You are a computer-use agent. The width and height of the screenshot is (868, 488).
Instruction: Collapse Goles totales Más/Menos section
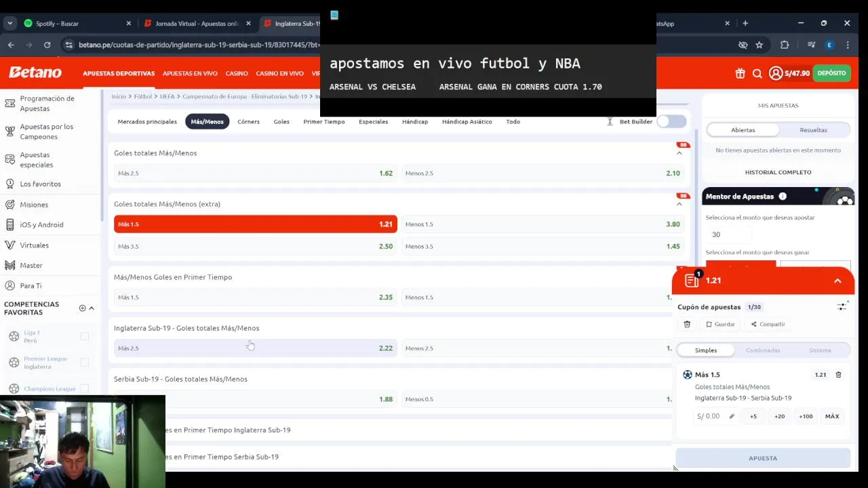pos(679,153)
